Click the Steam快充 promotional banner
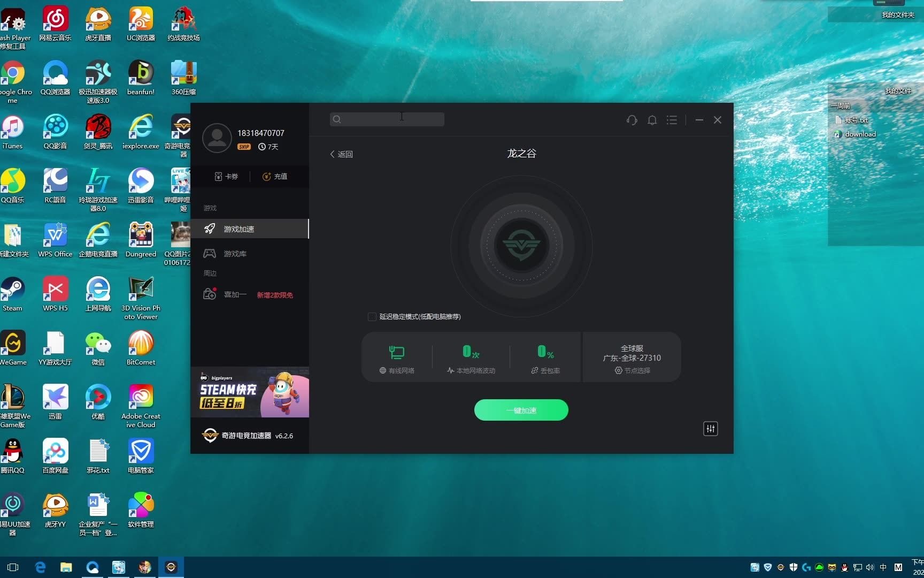924x578 pixels. tap(250, 392)
